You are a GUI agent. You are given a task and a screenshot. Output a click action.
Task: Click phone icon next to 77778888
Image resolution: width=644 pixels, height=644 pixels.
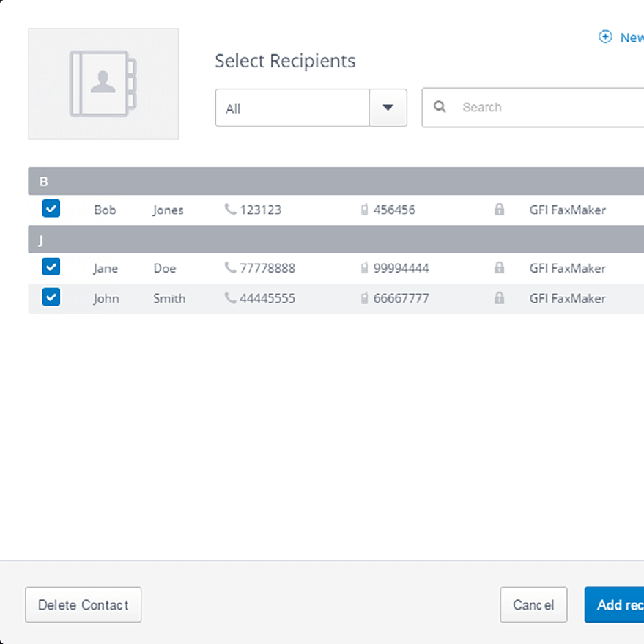click(x=230, y=268)
